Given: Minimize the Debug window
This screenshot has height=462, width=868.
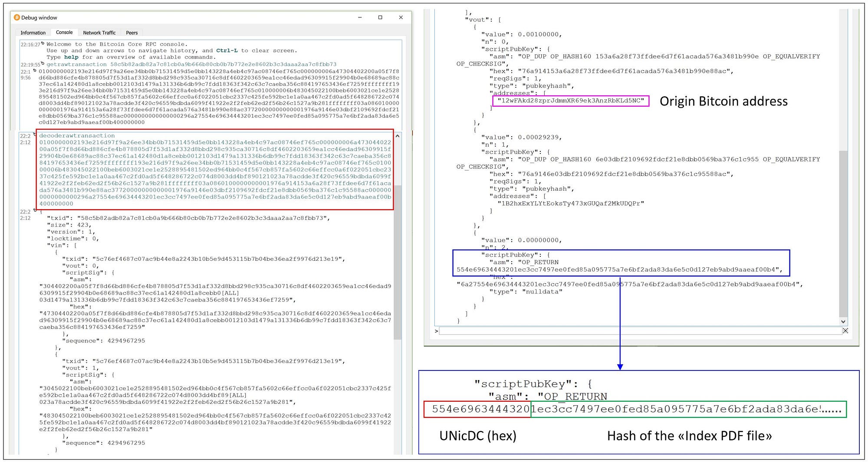Looking at the screenshot, I should point(360,18).
